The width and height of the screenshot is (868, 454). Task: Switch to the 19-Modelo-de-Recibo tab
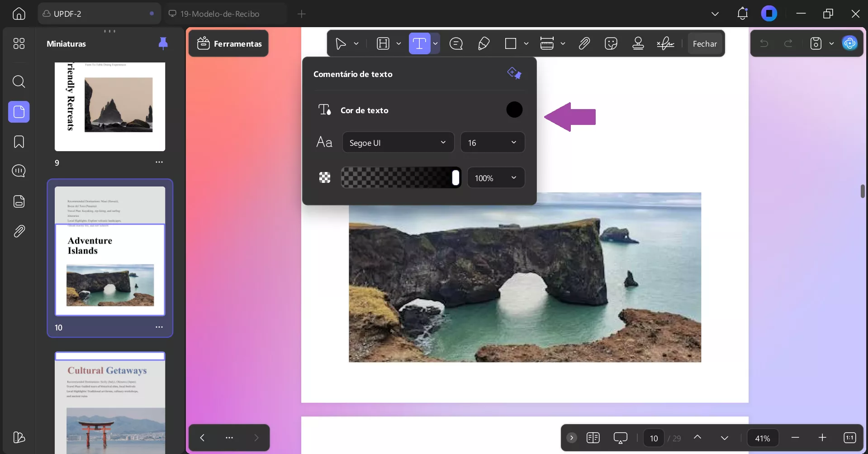tap(220, 14)
